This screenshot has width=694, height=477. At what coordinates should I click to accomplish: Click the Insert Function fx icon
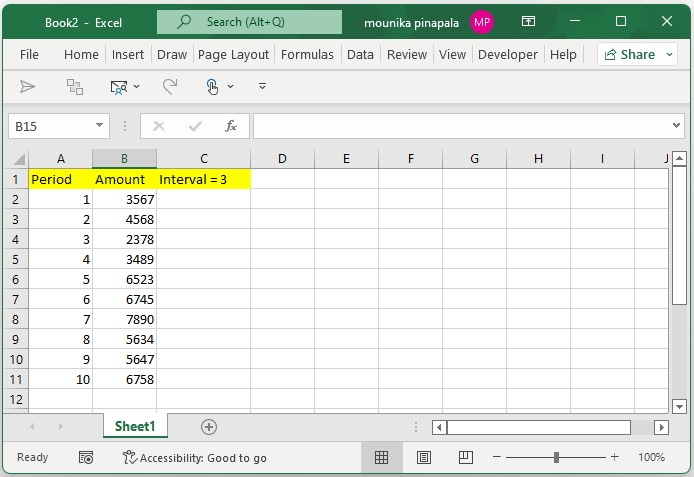point(230,126)
